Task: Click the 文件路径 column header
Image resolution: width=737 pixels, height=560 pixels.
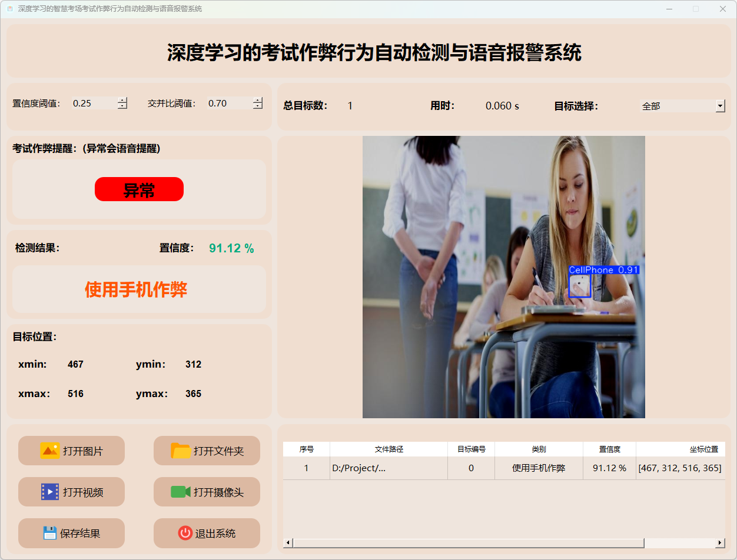Action: tap(389, 449)
